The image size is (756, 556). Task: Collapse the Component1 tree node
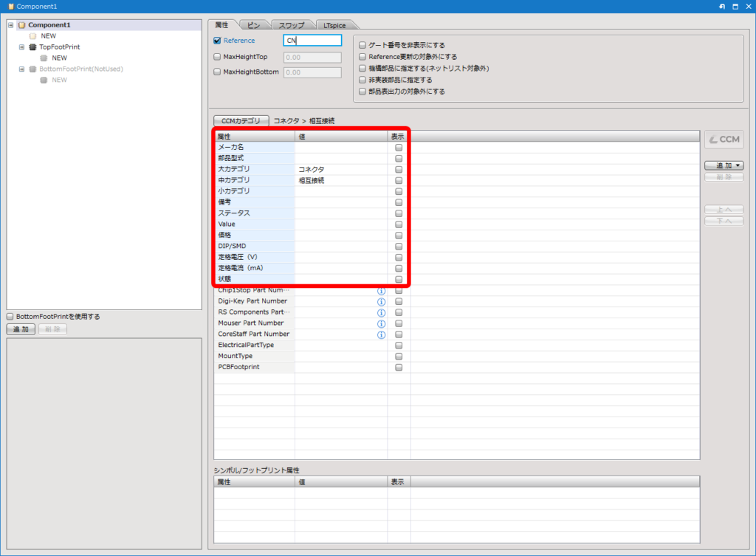coord(10,25)
